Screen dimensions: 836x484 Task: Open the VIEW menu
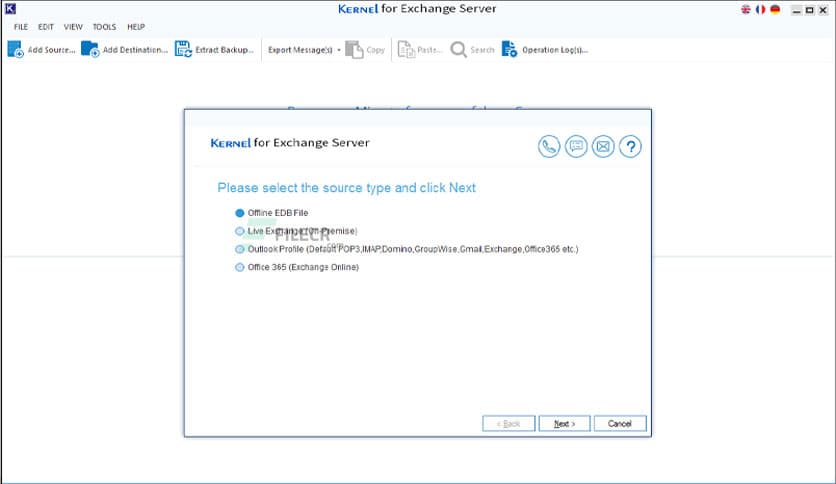[x=73, y=27]
